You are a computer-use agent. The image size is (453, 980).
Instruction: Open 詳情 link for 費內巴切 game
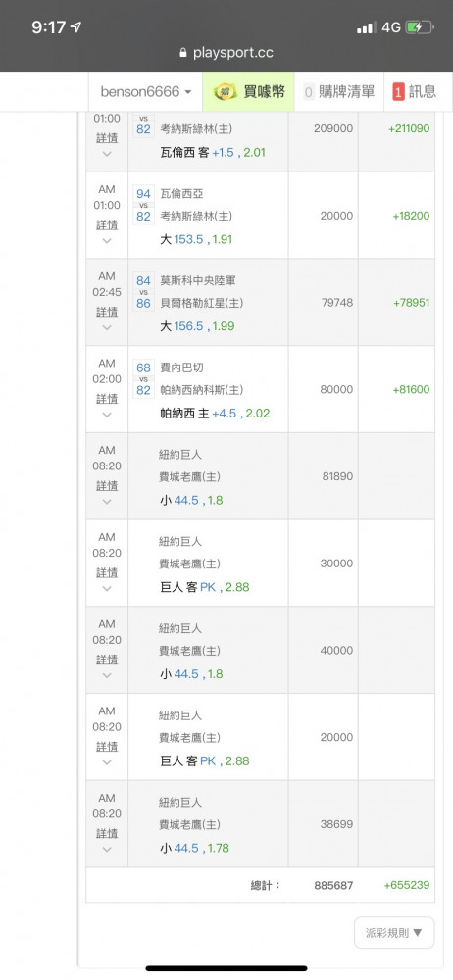[x=106, y=398]
